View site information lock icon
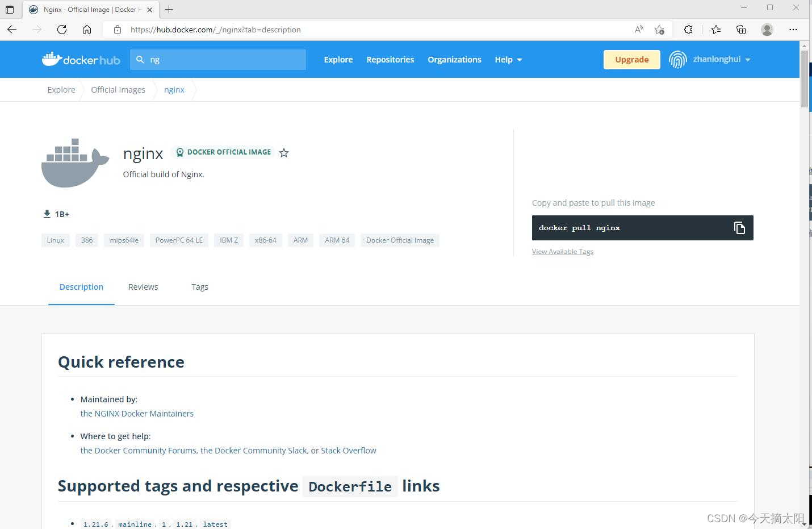The height and width of the screenshot is (529, 812). 118,30
